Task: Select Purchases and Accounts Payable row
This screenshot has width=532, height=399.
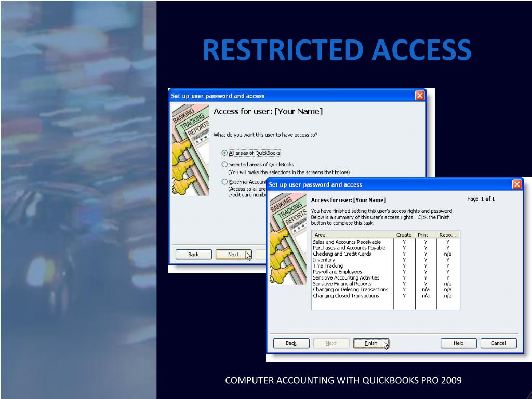Action: click(x=386, y=248)
